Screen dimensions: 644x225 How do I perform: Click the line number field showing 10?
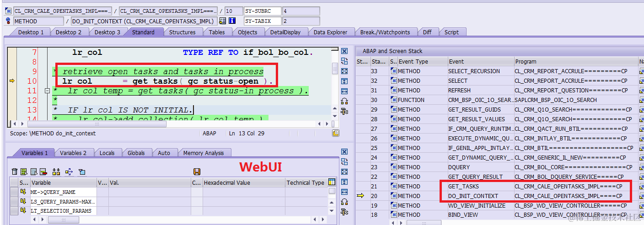tap(234, 11)
